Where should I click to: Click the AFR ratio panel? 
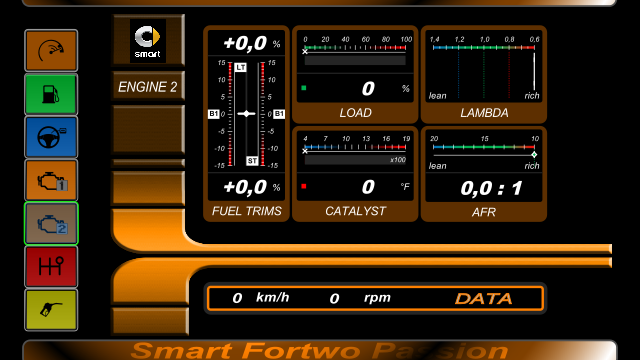(484, 174)
